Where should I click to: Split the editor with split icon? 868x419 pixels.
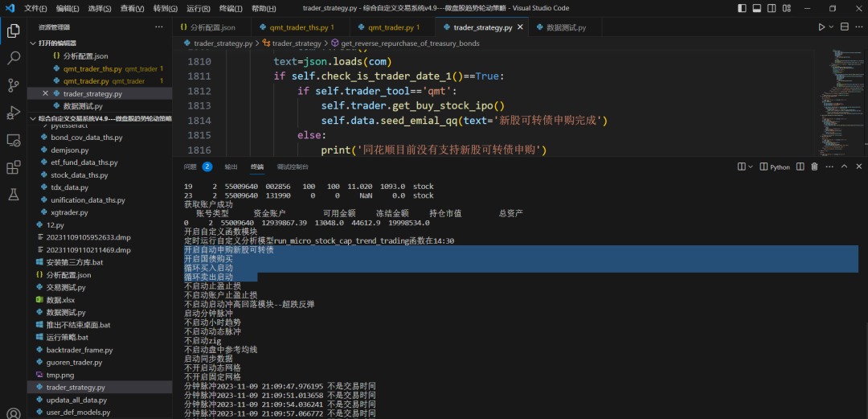(845, 27)
